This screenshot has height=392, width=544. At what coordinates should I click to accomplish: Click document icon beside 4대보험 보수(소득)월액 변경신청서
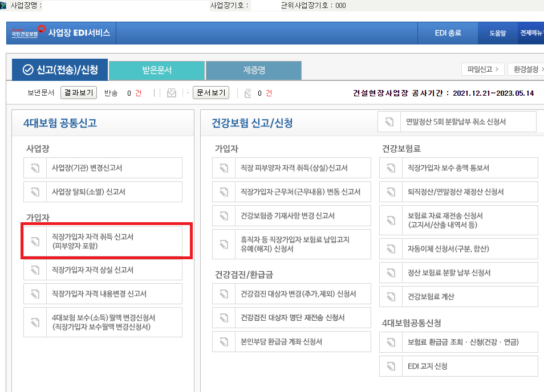pyautogui.click(x=35, y=322)
